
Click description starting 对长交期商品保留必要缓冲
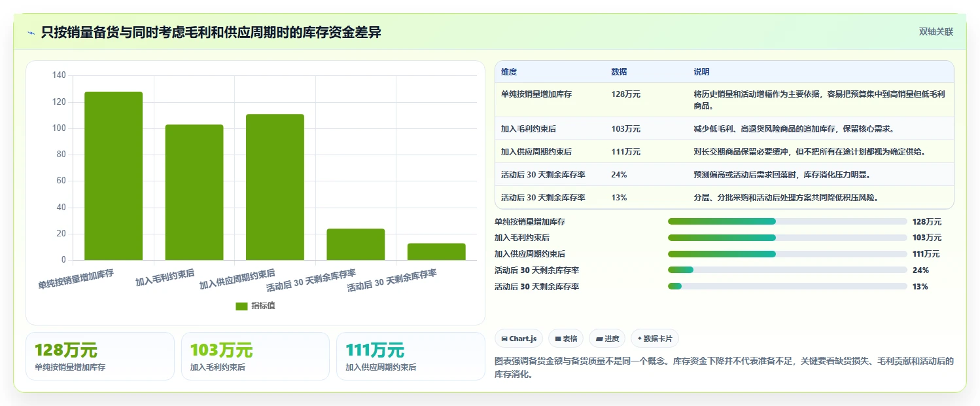809,152
